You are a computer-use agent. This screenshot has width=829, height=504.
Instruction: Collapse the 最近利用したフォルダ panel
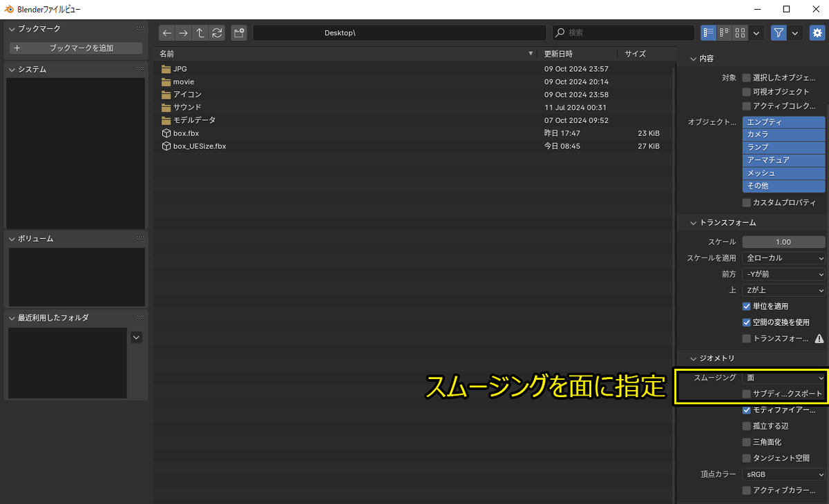pos(12,318)
